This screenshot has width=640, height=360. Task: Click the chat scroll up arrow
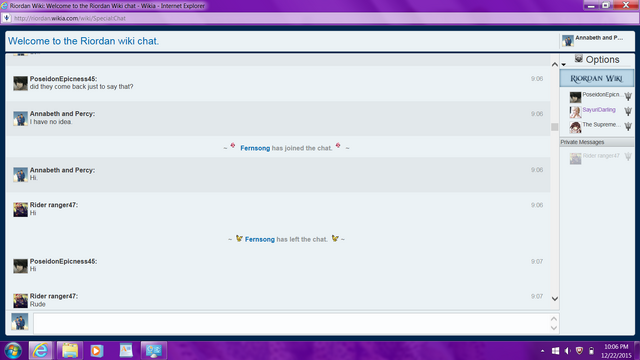[x=555, y=64]
